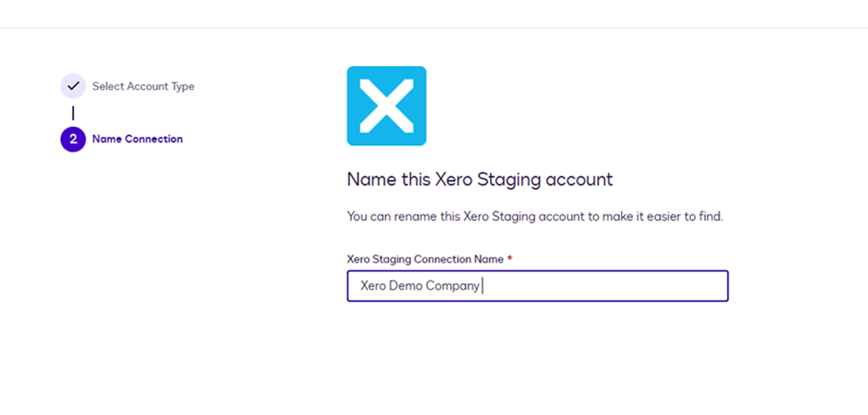Go back to Select Account Type step

tap(143, 86)
